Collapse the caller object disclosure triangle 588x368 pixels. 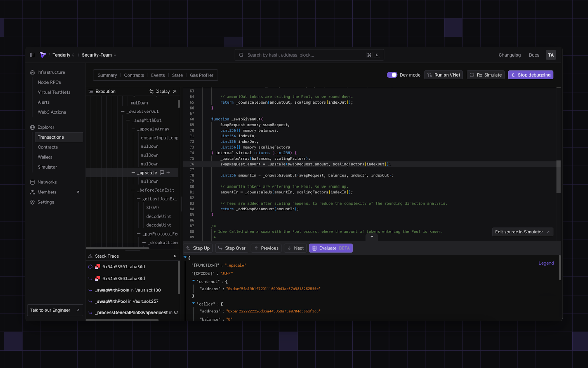(x=193, y=304)
